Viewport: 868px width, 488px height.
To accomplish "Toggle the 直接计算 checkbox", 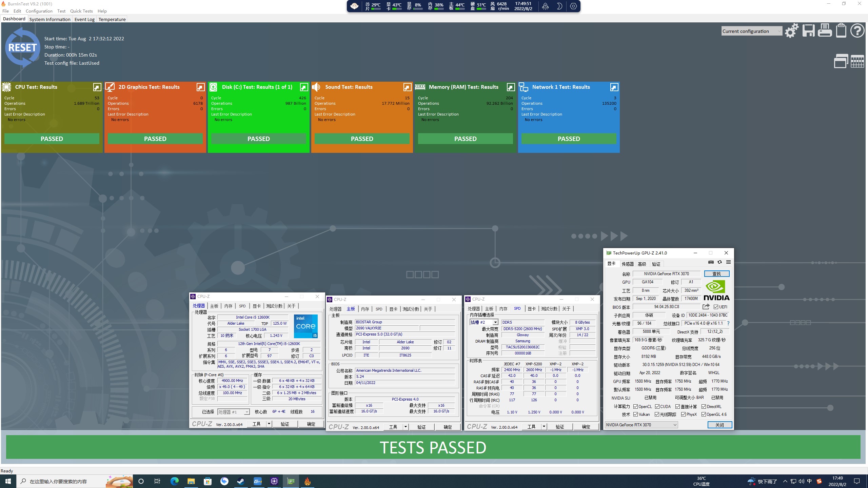I will click(678, 407).
